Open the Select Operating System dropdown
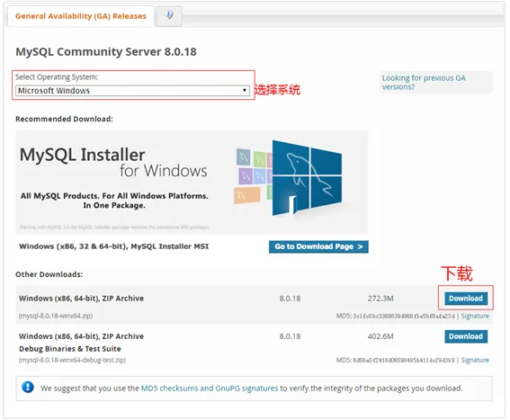The height and width of the screenshot is (420, 510). pyautogui.click(x=132, y=91)
